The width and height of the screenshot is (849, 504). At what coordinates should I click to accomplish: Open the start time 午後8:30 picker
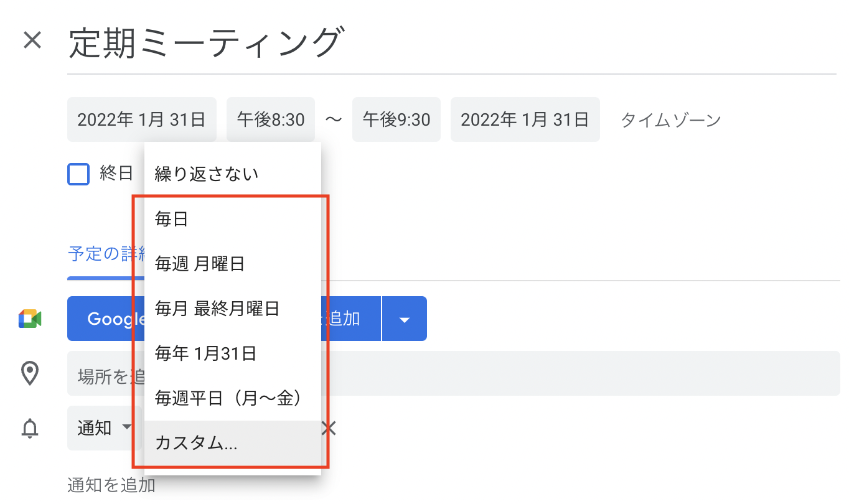pyautogui.click(x=271, y=119)
